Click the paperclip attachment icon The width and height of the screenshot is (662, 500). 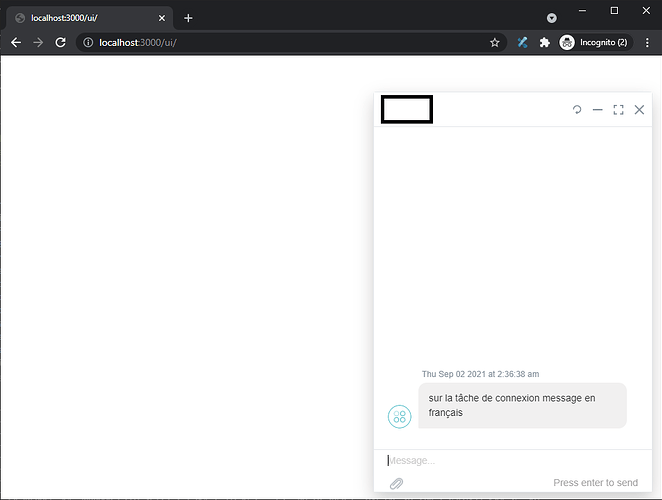tap(396, 484)
